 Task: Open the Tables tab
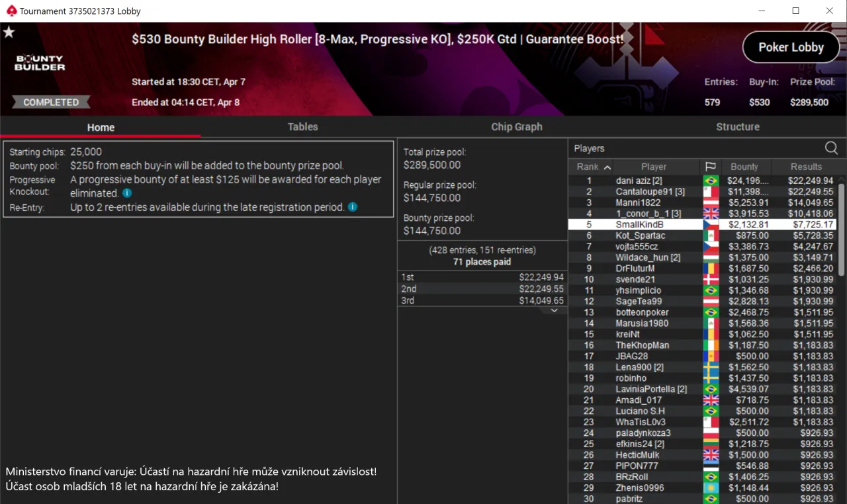pyautogui.click(x=303, y=127)
